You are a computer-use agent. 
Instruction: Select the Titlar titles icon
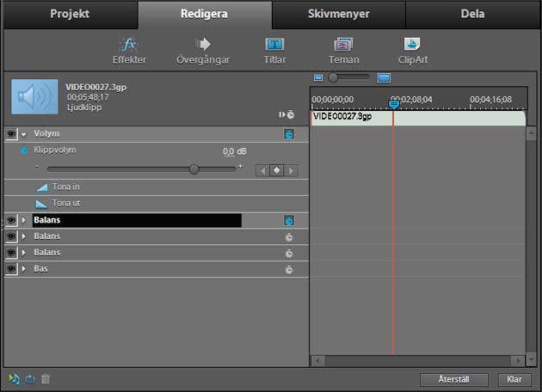point(274,51)
